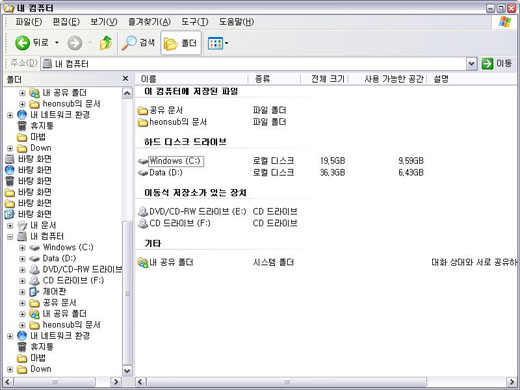Click file list horizontal scrollbar thumb
Viewport: 520px width, 390px height.
point(287,382)
